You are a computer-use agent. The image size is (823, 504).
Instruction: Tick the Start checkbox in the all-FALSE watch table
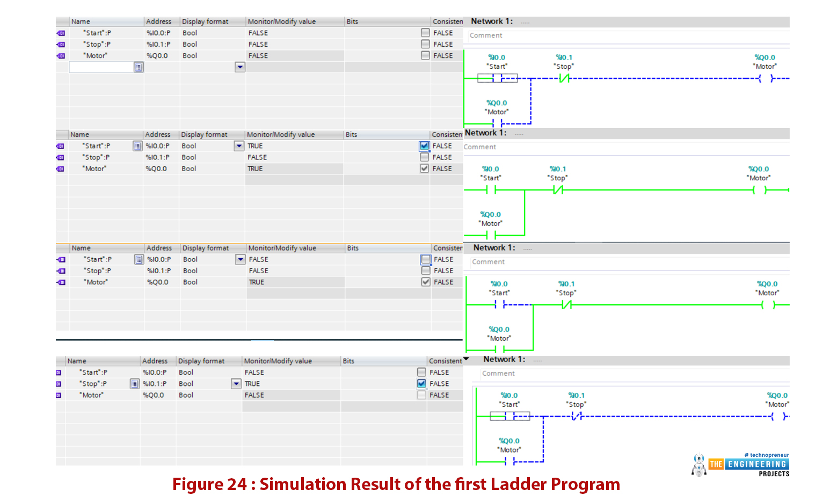[x=425, y=33]
